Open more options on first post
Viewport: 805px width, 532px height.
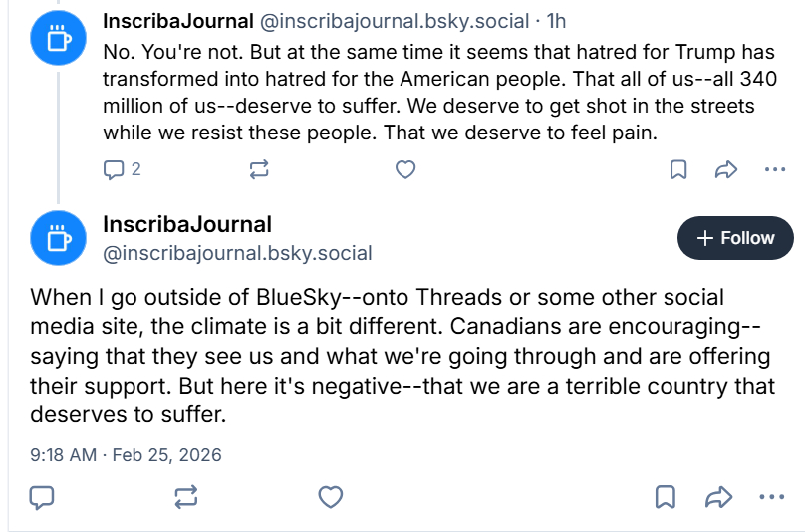point(775,169)
